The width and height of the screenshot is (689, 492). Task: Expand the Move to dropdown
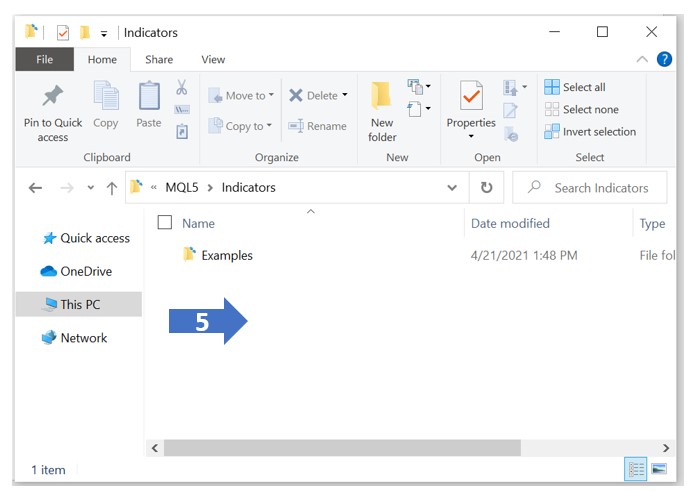pyautogui.click(x=273, y=96)
